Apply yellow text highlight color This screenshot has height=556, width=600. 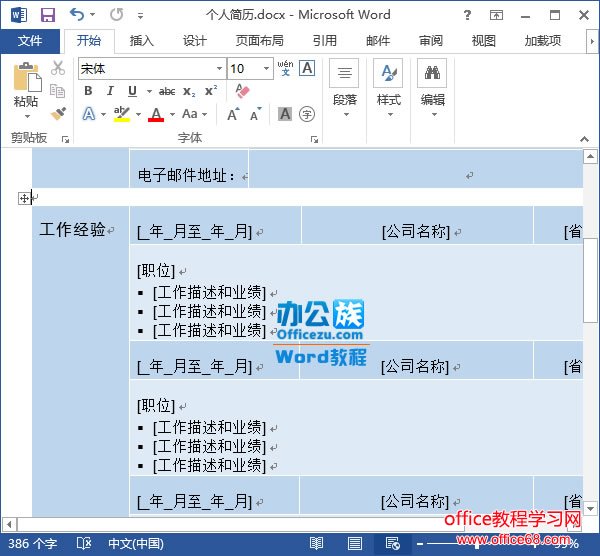point(122,114)
